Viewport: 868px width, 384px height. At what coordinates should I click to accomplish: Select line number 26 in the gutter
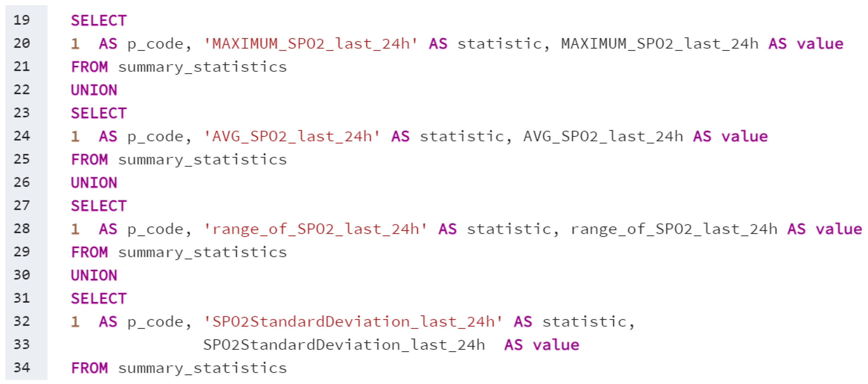(22, 182)
